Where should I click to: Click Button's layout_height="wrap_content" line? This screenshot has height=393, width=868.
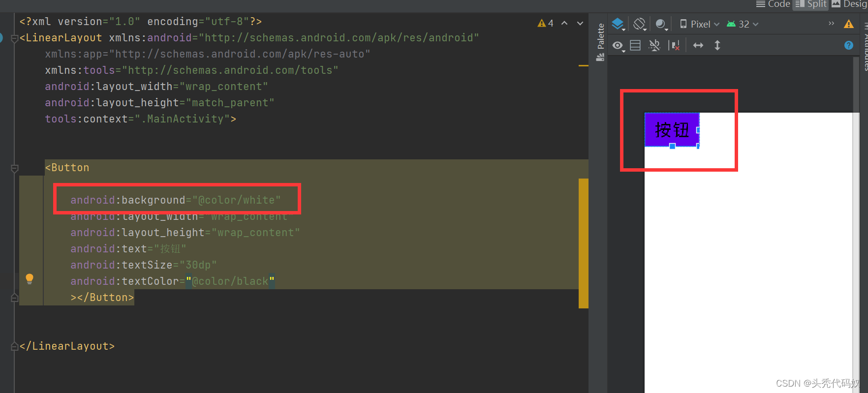tap(185, 233)
